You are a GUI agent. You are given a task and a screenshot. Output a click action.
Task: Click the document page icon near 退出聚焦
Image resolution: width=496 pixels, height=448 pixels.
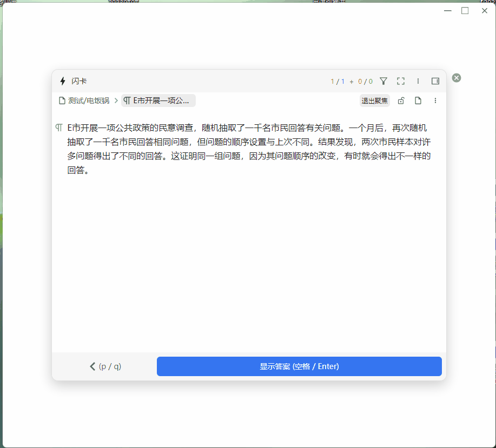418,101
